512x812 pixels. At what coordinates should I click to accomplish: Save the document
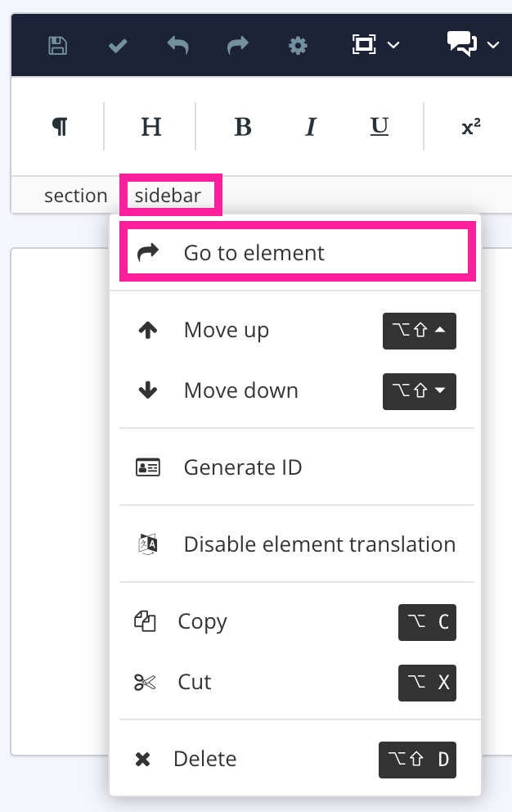(57, 46)
